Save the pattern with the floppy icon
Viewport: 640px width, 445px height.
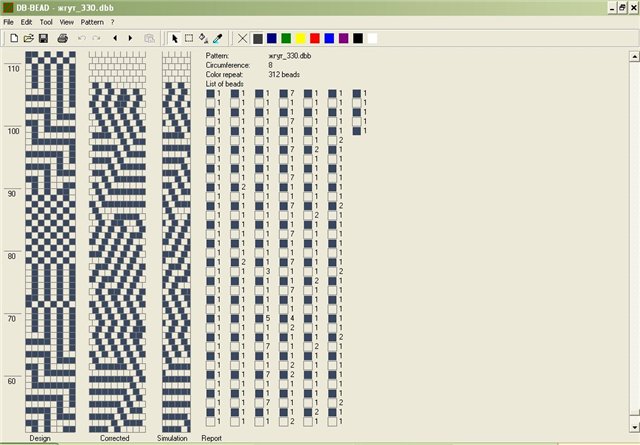(x=43, y=38)
